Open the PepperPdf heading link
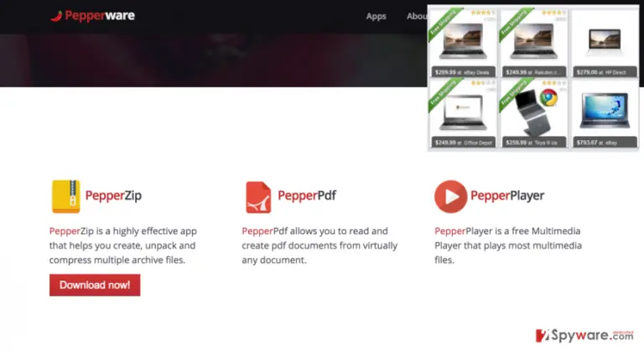The image size is (644, 351). pos(307,196)
